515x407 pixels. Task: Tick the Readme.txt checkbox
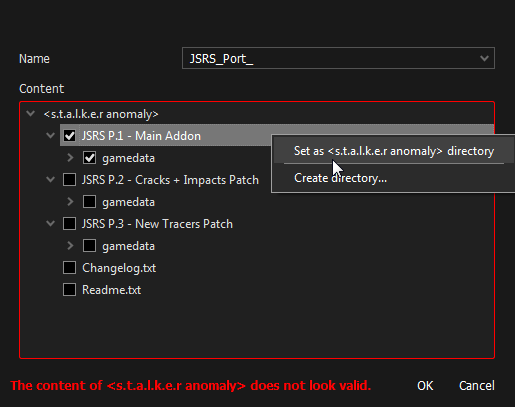pos(69,290)
